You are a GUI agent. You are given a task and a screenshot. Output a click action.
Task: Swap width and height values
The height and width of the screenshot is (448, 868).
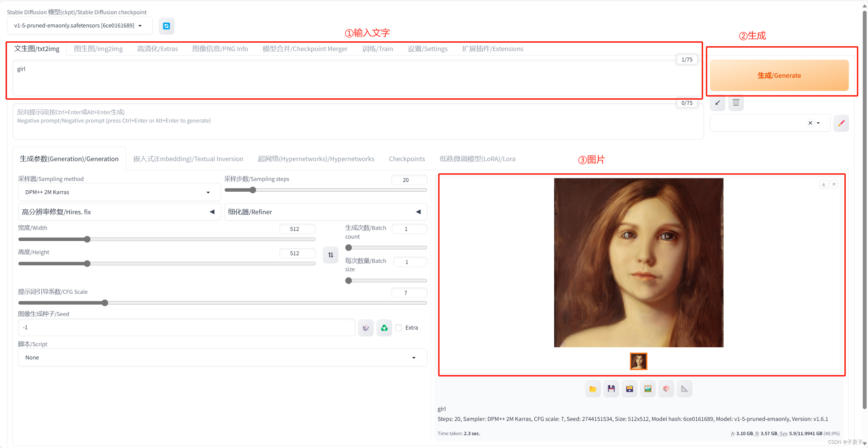coord(330,255)
